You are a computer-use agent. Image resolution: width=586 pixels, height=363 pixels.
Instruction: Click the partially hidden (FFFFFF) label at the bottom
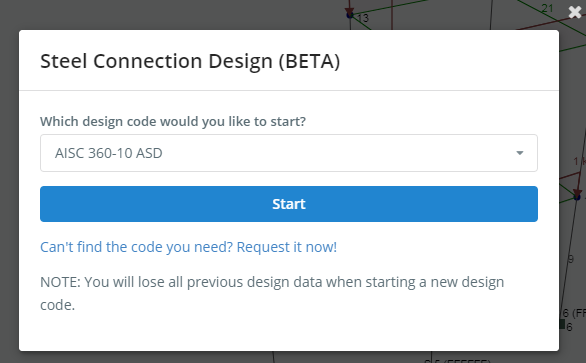click(468, 362)
